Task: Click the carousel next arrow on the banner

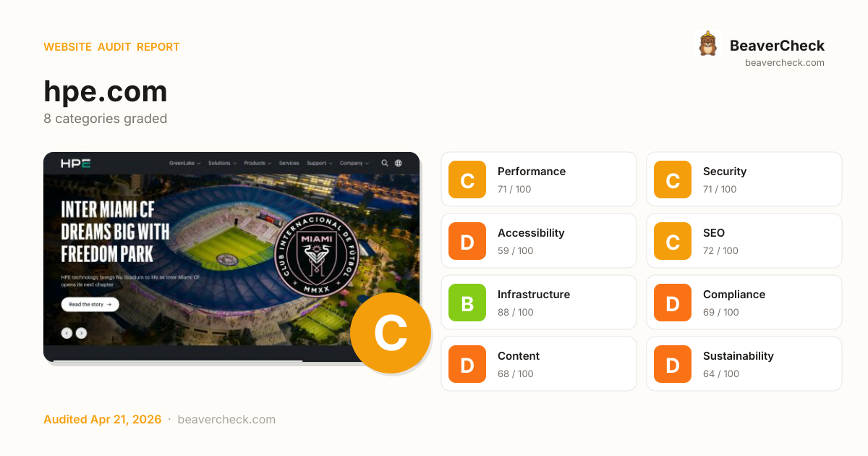Action: [81, 333]
